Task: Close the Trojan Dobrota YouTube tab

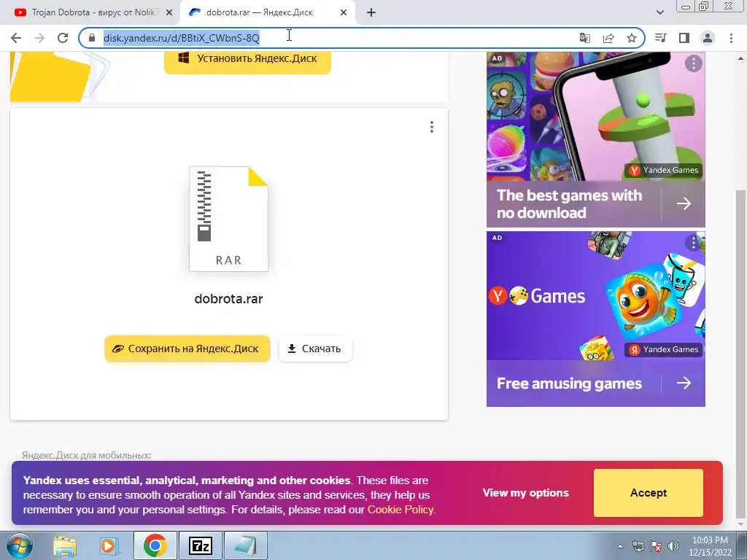Action: point(169,13)
